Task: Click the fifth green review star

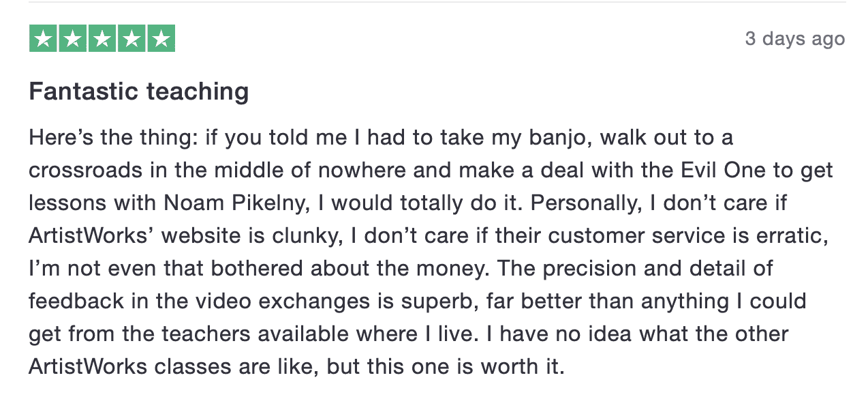Action: tap(161, 39)
